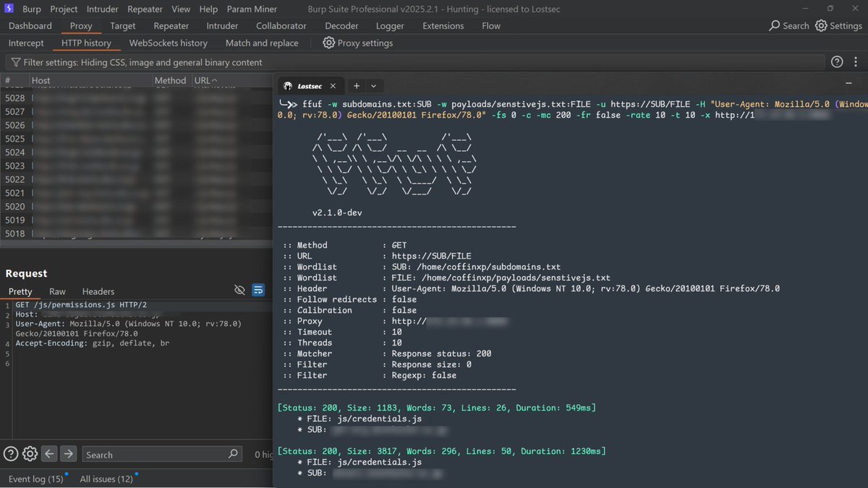
Task: Open the Event log (15) panel
Action: (x=36, y=479)
